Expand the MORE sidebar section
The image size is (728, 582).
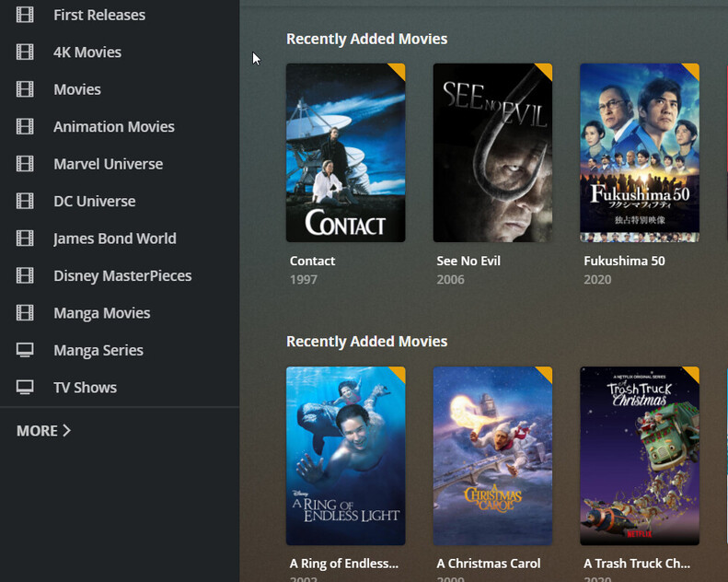coord(43,431)
